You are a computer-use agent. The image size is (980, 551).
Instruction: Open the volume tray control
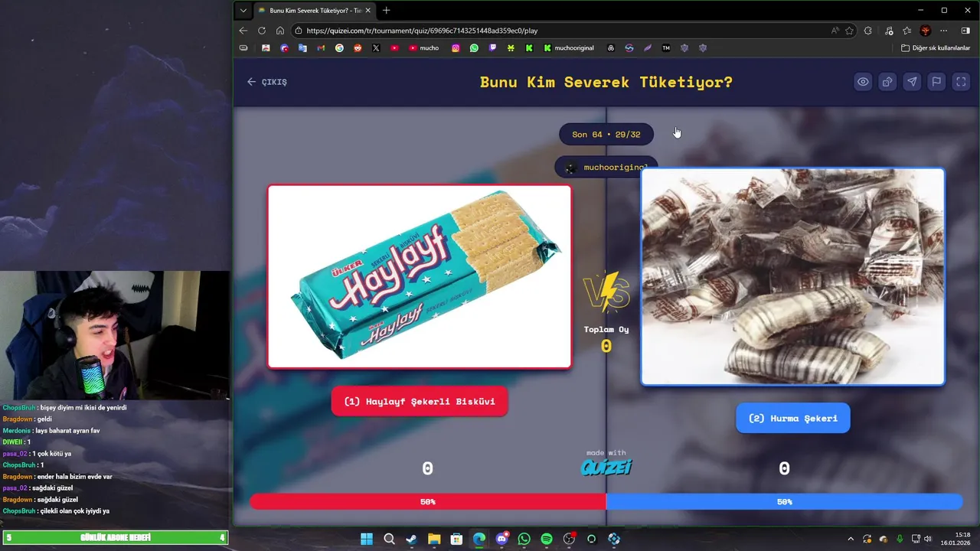click(928, 539)
